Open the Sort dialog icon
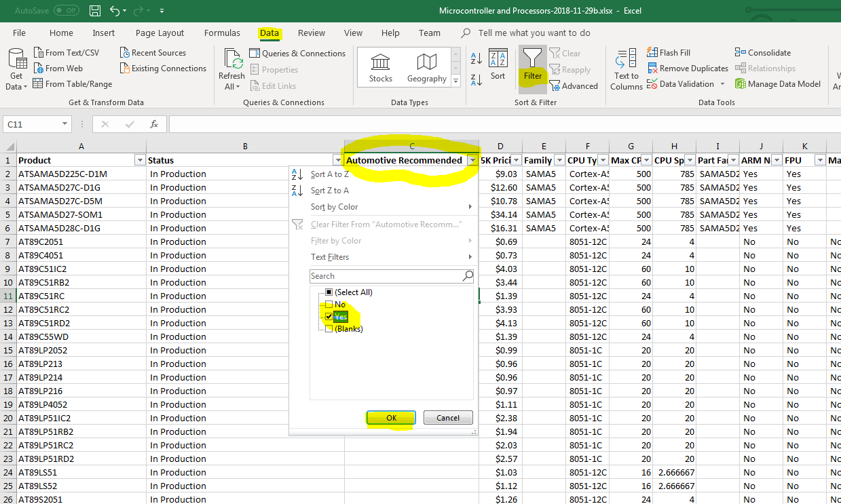This screenshot has height=504, width=841. [498, 65]
